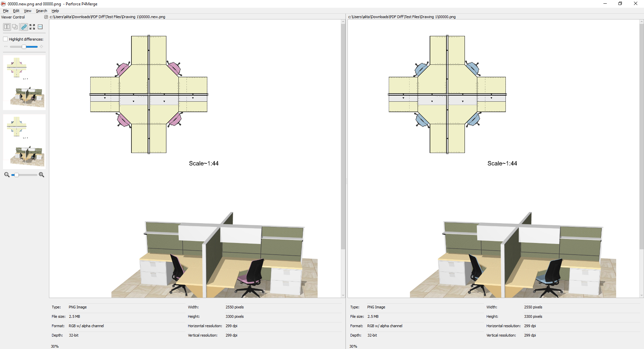Image resolution: width=644 pixels, height=349 pixels.
Task: Toggle the link images icon
Action: (24, 27)
